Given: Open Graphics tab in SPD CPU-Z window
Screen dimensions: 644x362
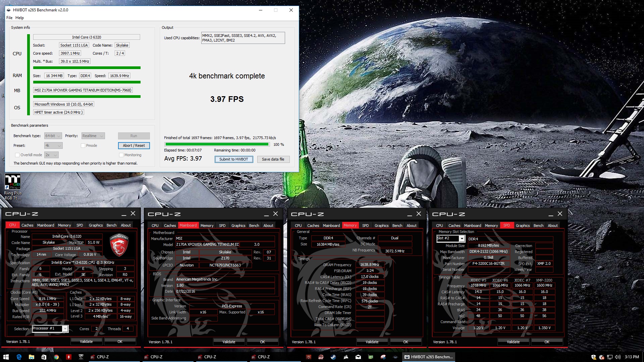Looking at the screenshot, I should (x=523, y=226).
